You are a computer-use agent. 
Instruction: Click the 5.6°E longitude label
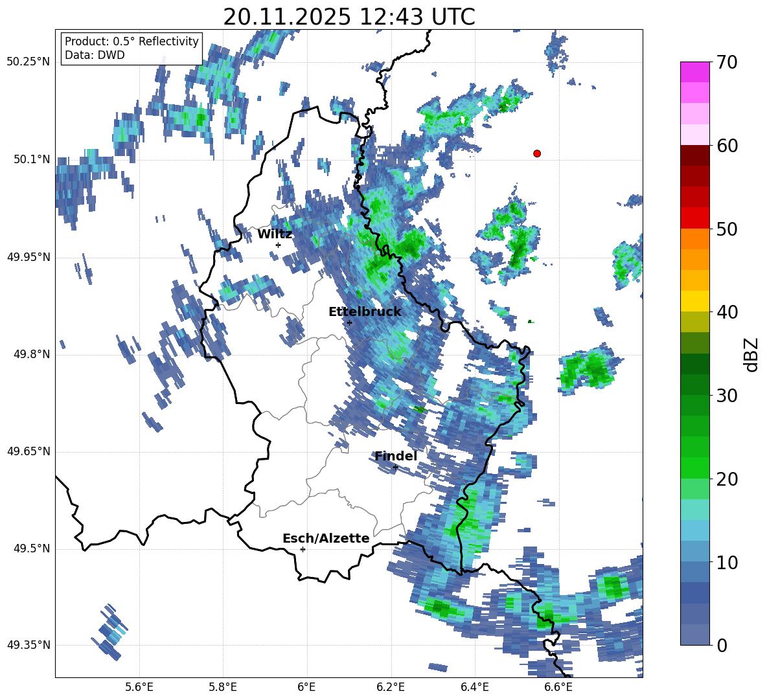(x=139, y=687)
